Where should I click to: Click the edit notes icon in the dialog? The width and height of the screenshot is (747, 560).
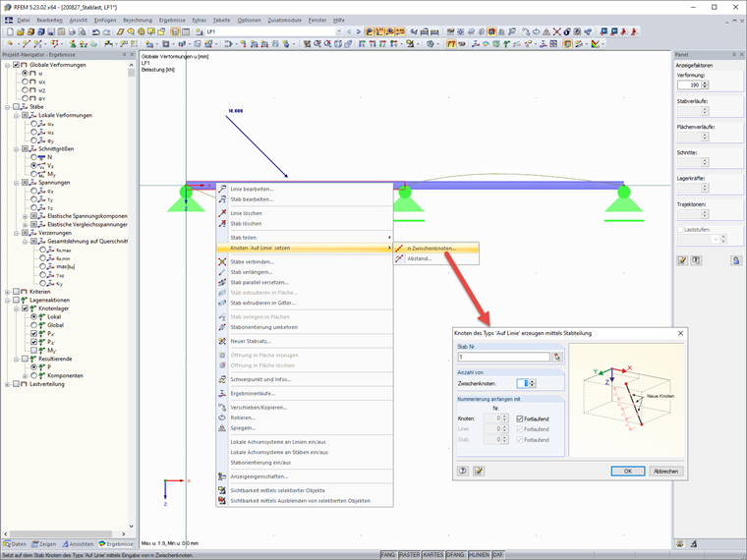point(479,471)
